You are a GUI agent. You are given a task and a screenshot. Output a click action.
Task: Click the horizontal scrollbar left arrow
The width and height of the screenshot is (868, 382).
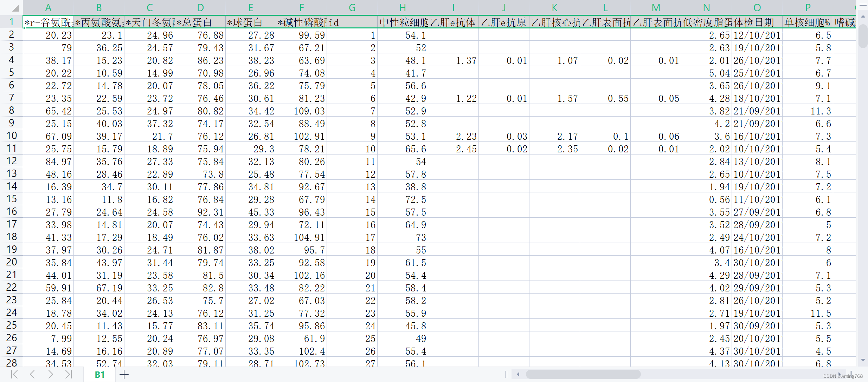[x=518, y=374]
